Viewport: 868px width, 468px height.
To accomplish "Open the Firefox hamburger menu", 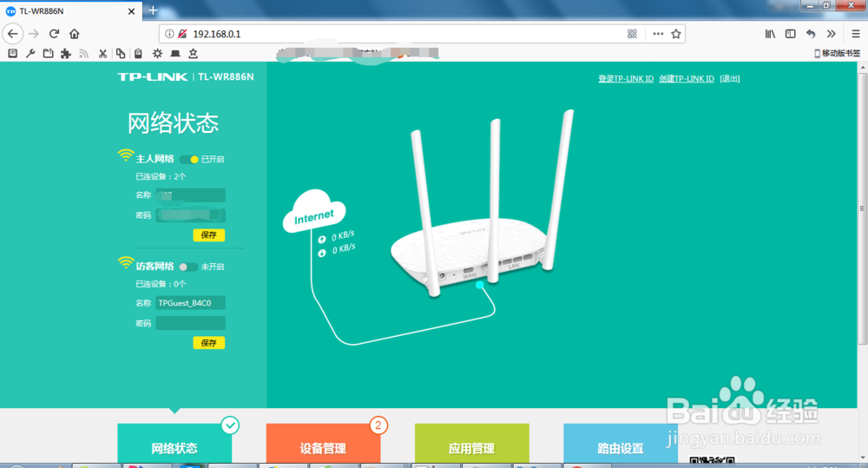I will click(x=855, y=34).
